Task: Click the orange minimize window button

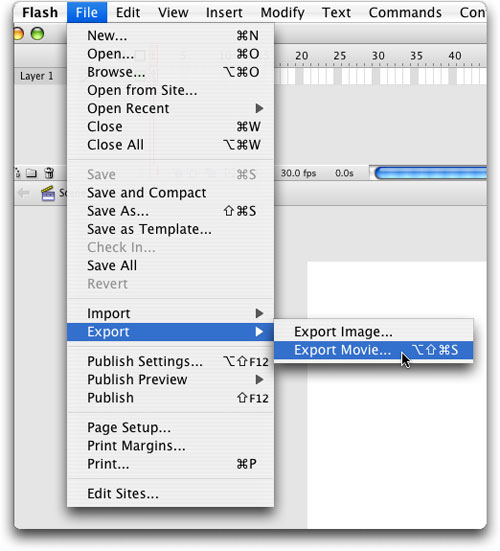Action: [x=18, y=34]
